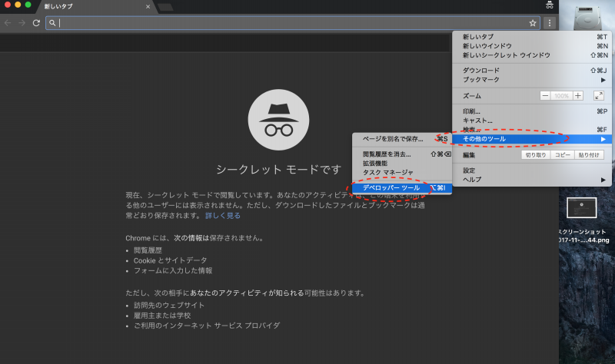Open 設定 from the menu
The image size is (615, 364).
click(x=531, y=170)
